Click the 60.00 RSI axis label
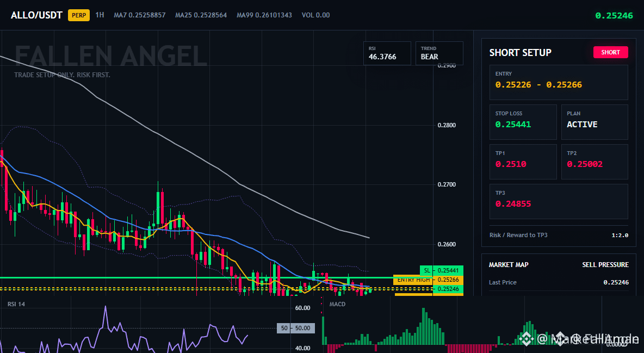This screenshot has width=644, height=353. pyautogui.click(x=303, y=308)
